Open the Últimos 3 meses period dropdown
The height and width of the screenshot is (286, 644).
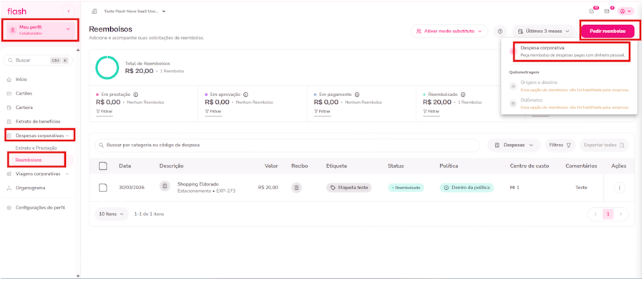543,32
